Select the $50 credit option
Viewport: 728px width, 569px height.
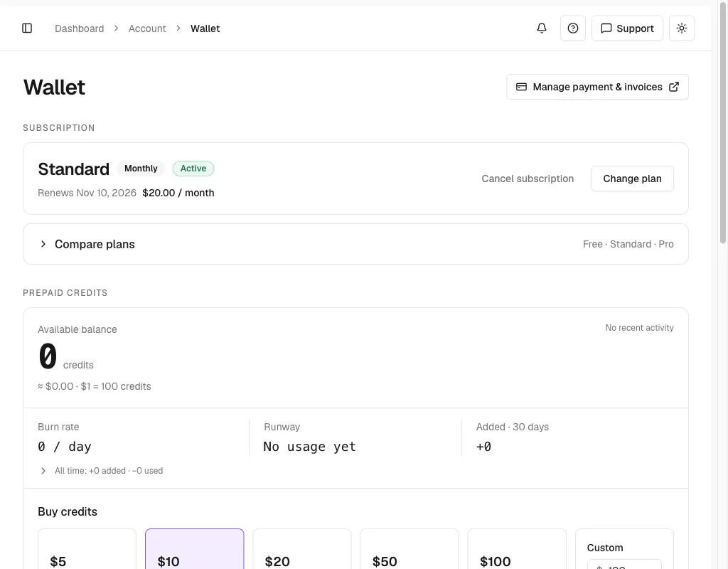point(409,549)
